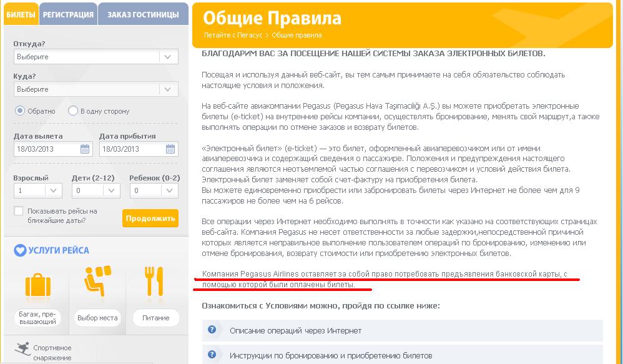Click the Багаж, превышающий label button

click(37, 318)
